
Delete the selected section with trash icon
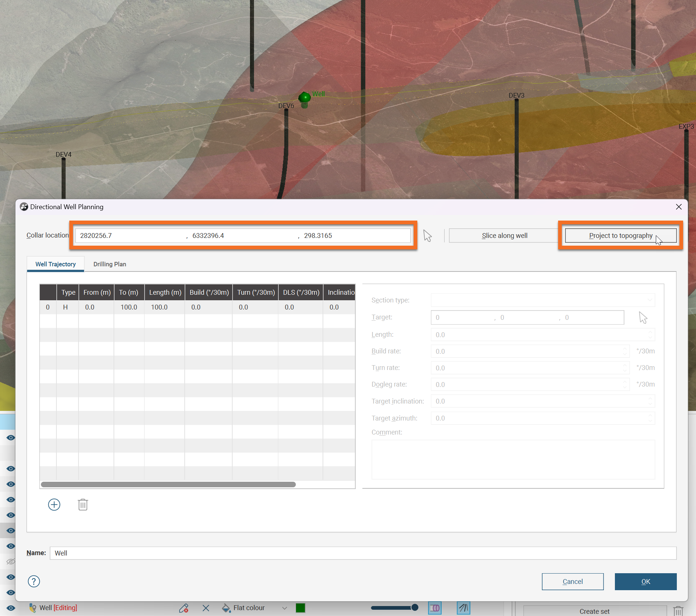coord(83,505)
